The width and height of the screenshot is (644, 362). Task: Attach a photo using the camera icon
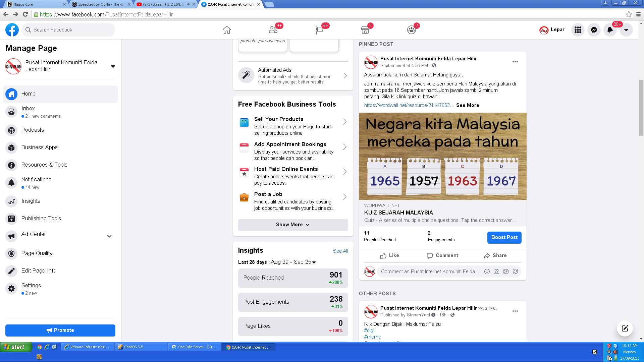[x=496, y=271]
